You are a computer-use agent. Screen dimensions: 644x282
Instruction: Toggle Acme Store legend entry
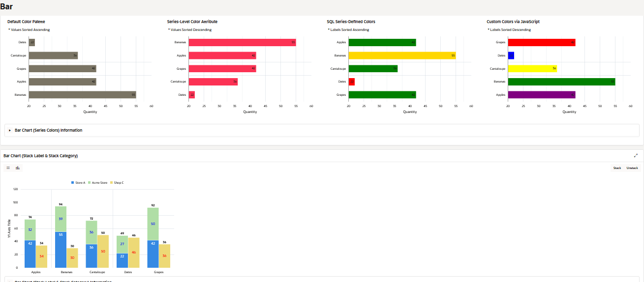click(97, 183)
